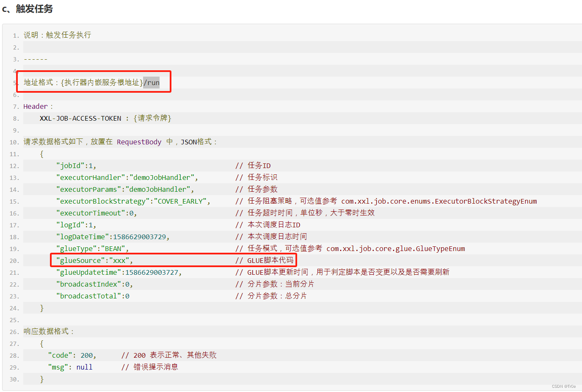Click the '"glueType":"BEAN",' entry
582x392 pixels.
coord(93,249)
